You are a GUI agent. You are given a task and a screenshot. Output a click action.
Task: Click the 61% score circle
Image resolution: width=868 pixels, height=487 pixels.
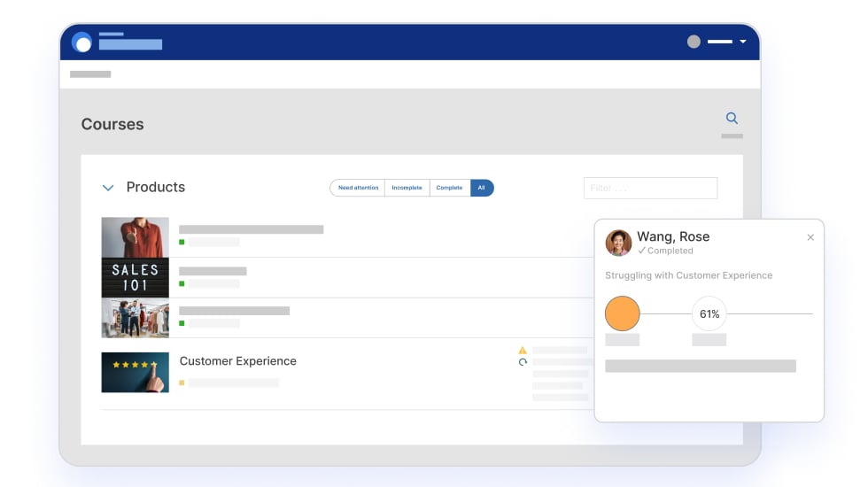coord(709,313)
